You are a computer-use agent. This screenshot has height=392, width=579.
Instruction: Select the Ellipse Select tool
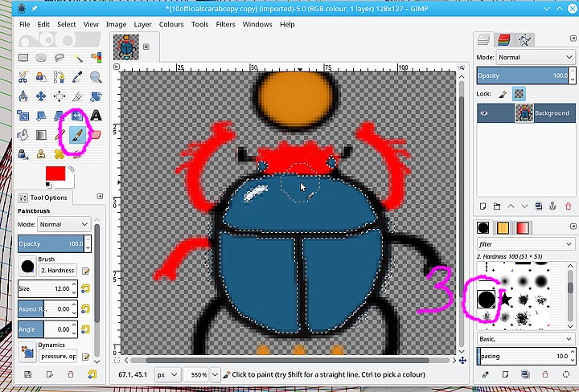[41, 58]
